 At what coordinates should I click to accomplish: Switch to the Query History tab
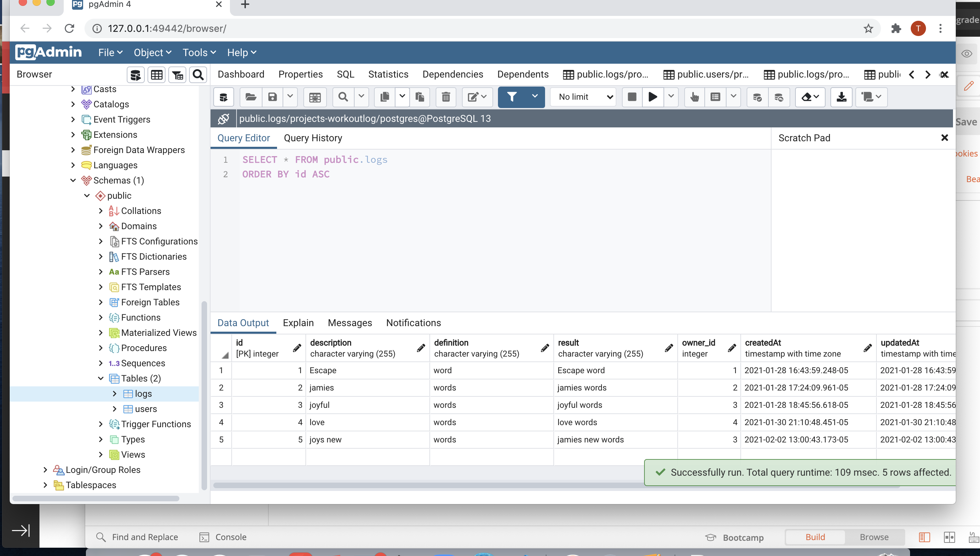[x=313, y=138]
